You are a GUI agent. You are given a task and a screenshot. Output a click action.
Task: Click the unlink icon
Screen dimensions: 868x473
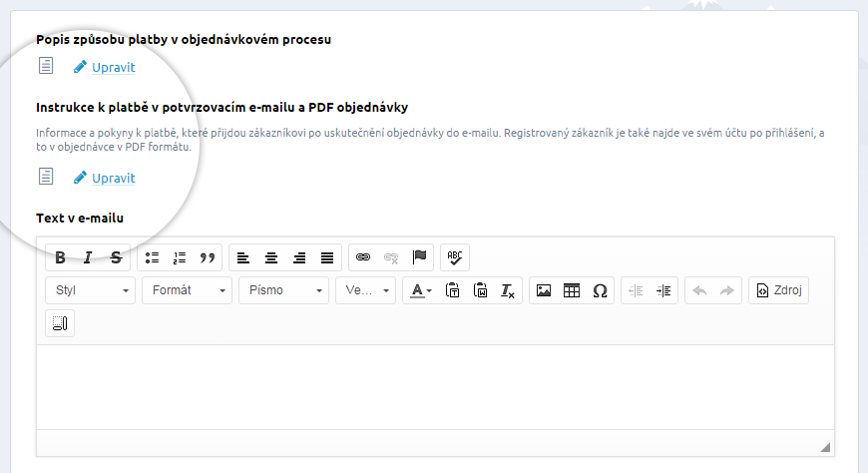coord(391,257)
